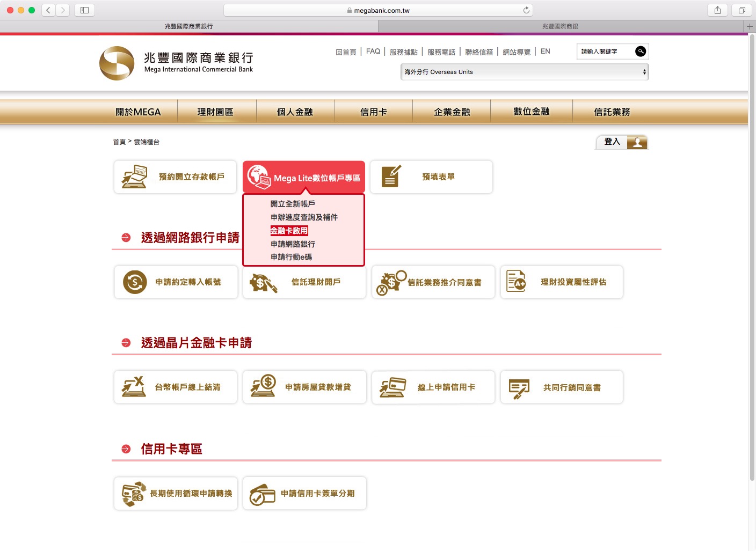Click the laptop icon for 預約開立存款帳戶
The image size is (756, 551).
click(134, 177)
